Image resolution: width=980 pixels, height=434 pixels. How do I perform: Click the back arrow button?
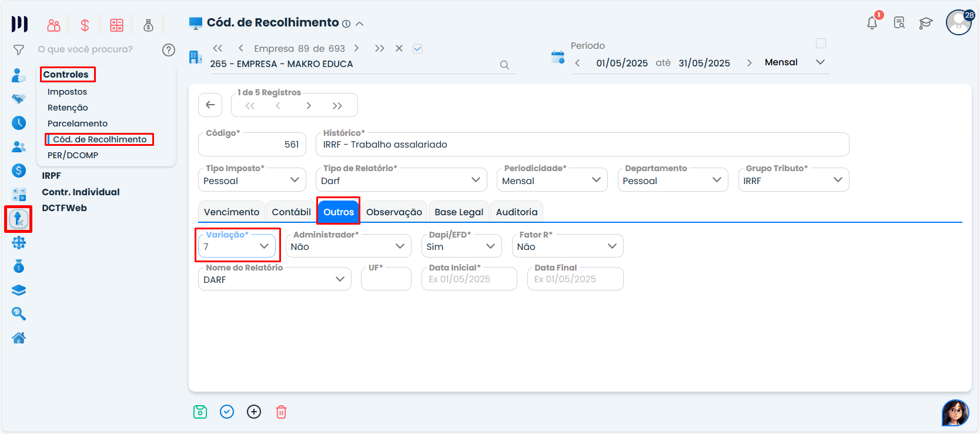[x=210, y=105]
